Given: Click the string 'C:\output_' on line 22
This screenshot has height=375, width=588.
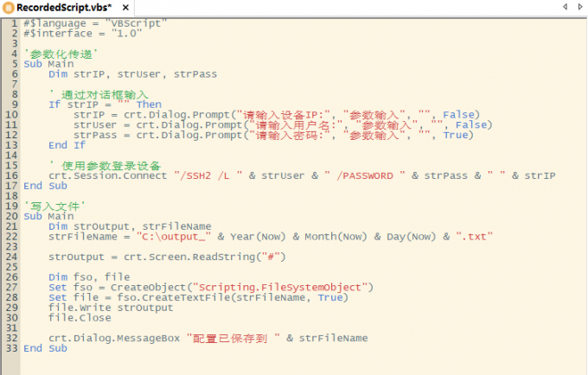Looking at the screenshot, I should pos(174,237).
